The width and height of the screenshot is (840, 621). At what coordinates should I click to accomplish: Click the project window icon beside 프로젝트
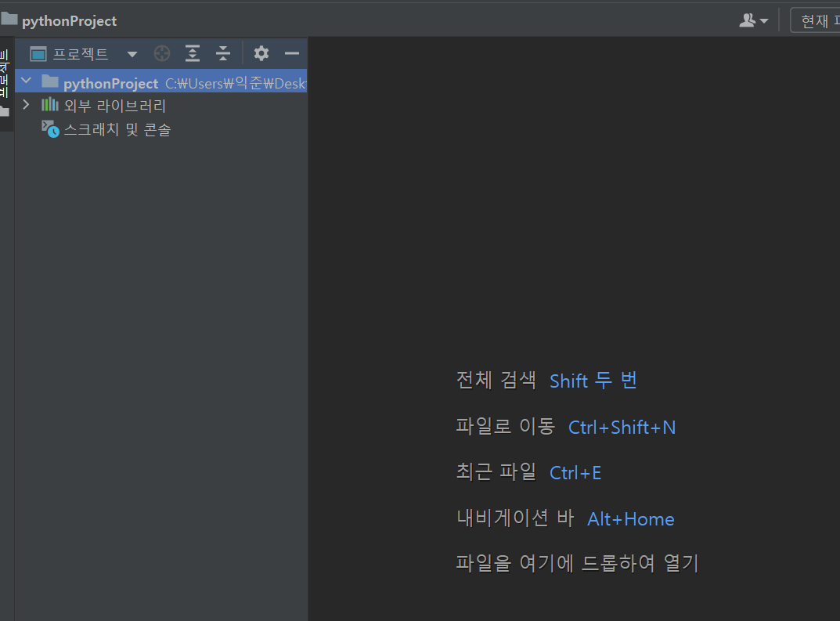[38, 54]
